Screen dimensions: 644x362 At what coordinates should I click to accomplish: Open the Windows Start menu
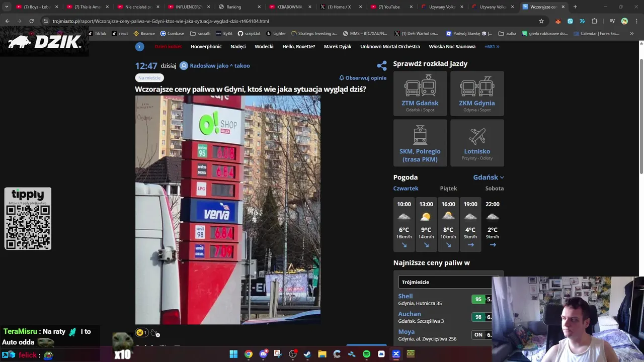[233, 354]
